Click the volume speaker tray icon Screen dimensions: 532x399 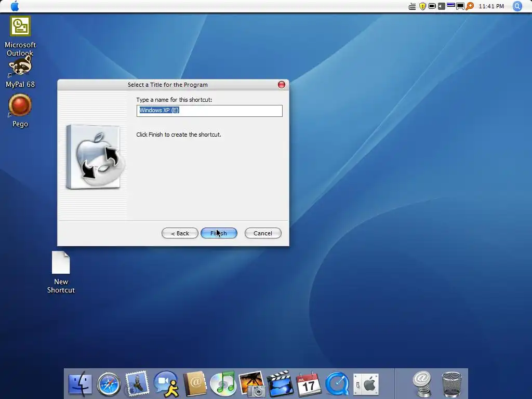(x=442, y=6)
